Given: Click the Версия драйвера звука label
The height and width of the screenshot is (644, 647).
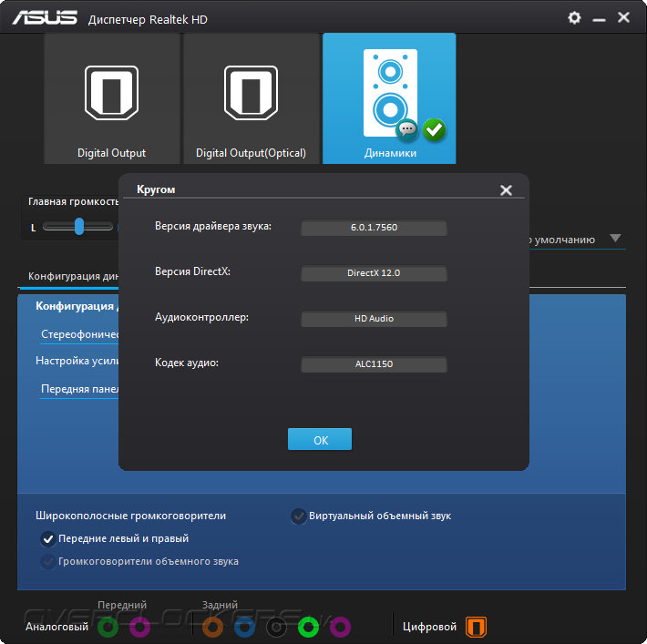Looking at the screenshot, I should 213,227.
